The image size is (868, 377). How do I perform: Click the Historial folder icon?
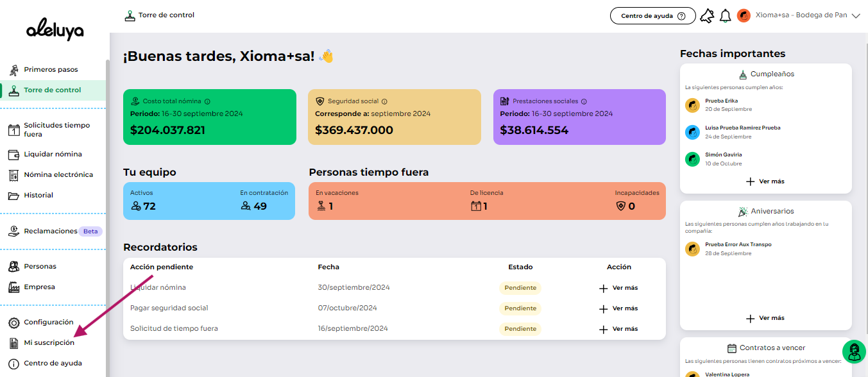click(x=13, y=196)
